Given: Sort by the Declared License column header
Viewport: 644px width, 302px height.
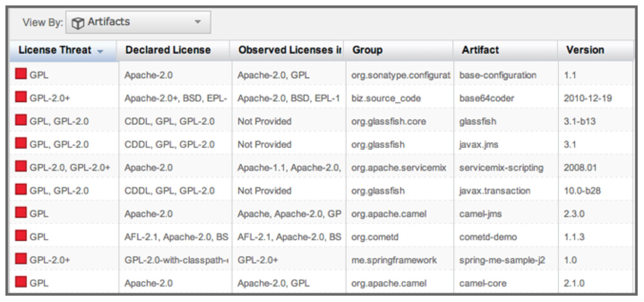Looking at the screenshot, I should (168, 51).
